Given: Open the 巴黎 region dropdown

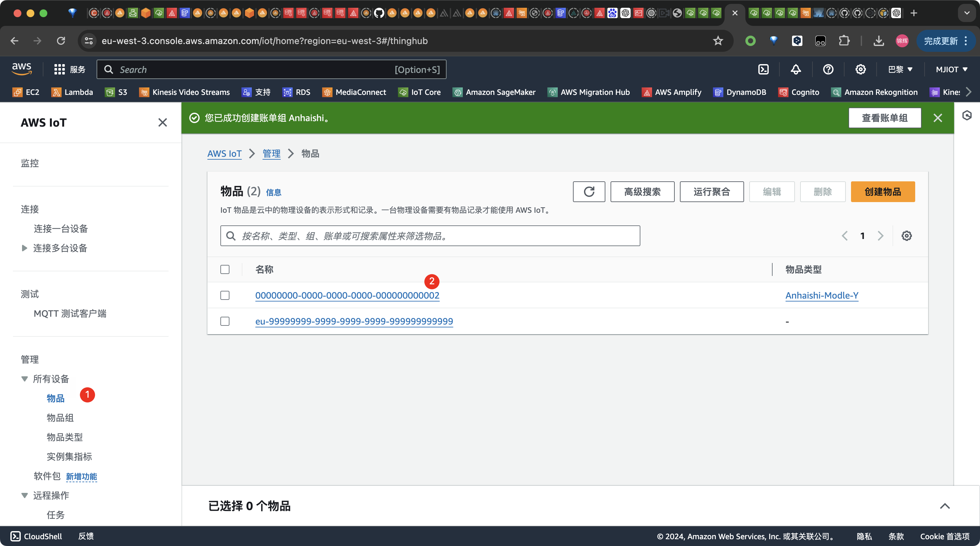Looking at the screenshot, I should point(900,69).
